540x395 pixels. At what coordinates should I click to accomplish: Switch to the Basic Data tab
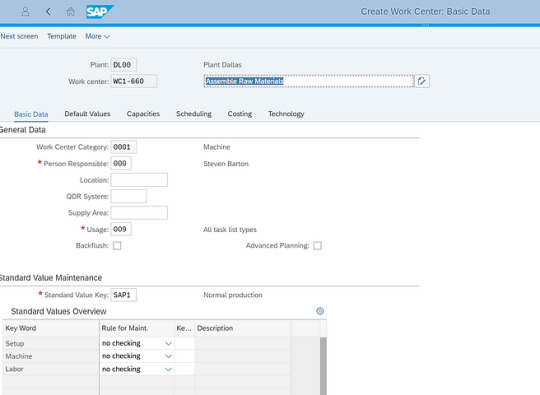click(x=31, y=114)
